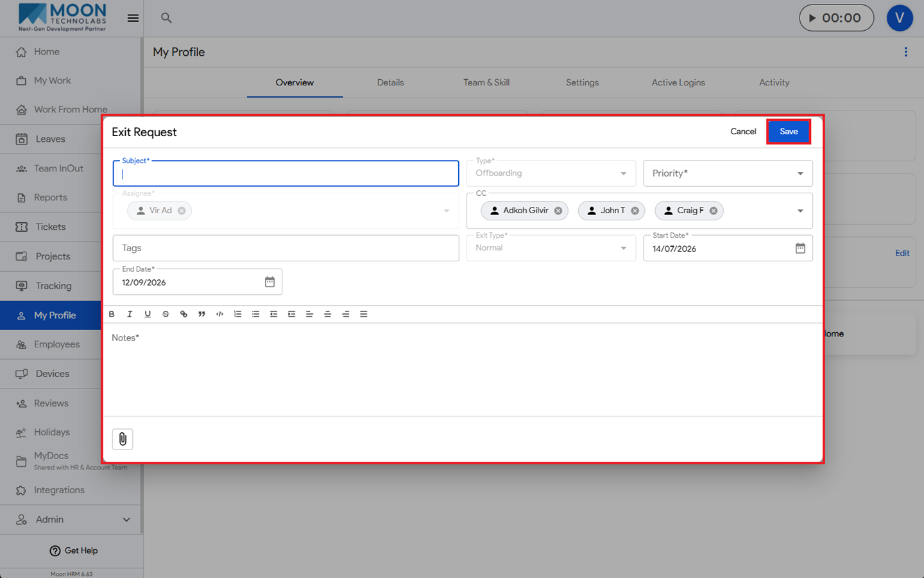
Task: Start a numbered list in notes
Action: coord(237,314)
